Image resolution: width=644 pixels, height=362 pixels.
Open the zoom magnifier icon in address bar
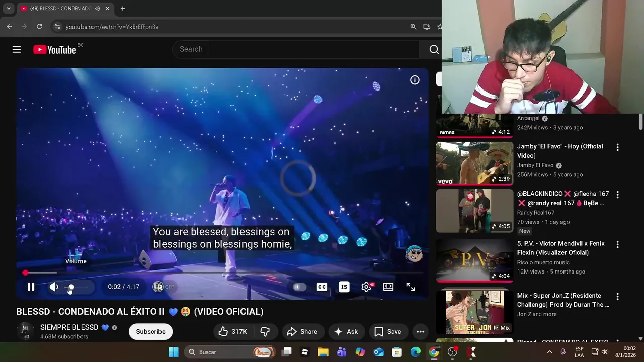413,27
